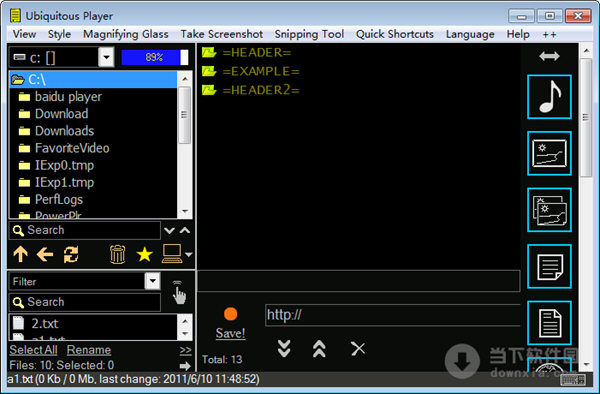This screenshot has height=394, width=600.
Task: Click the right arrow below file list
Action: pos(185,366)
